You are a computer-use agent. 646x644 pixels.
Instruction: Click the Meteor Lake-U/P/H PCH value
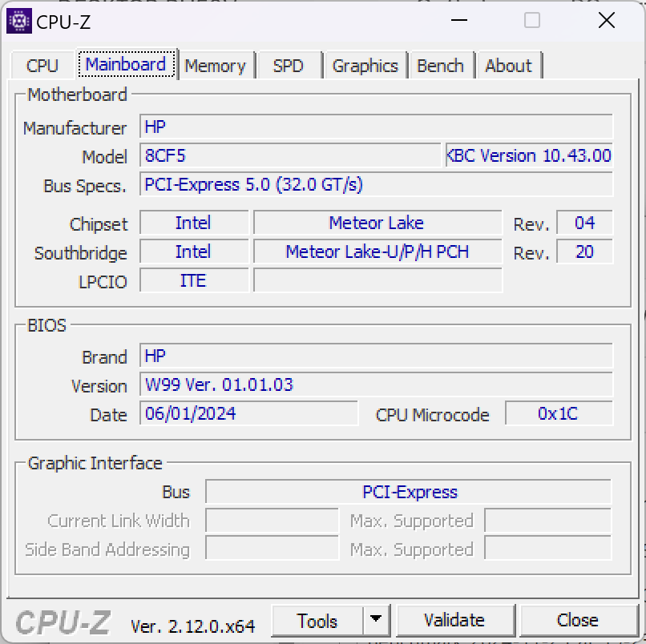click(378, 252)
